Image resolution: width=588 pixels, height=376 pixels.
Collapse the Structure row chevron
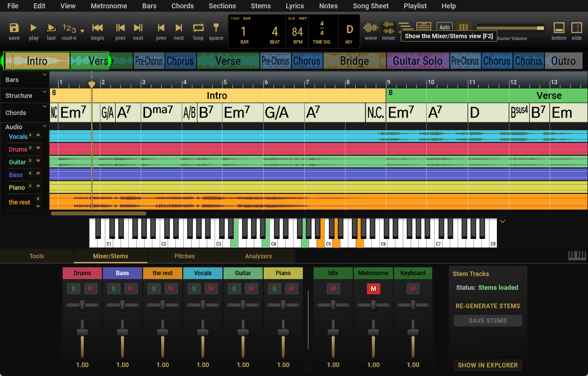(45, 91)
